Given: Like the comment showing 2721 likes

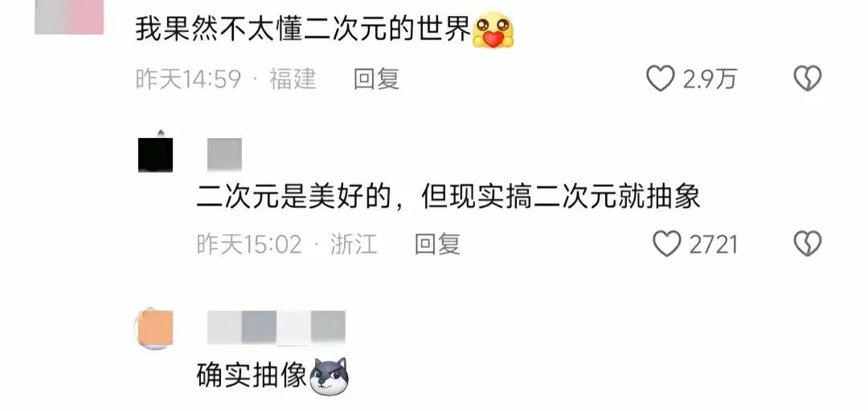Looking at the screenshot, I should [x=666, y=244].
